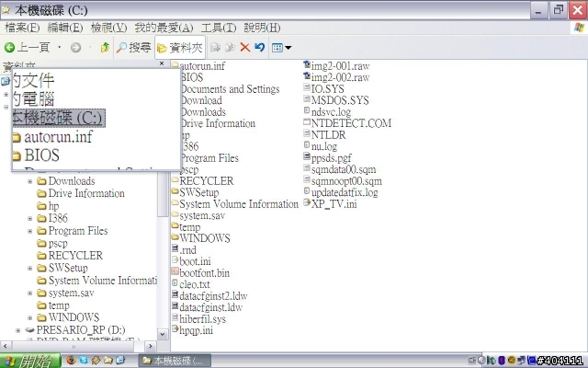Viewport: 588px width, 368px height.
Task: Select the bootfont.bin file icon
Action: pos(175,271)
